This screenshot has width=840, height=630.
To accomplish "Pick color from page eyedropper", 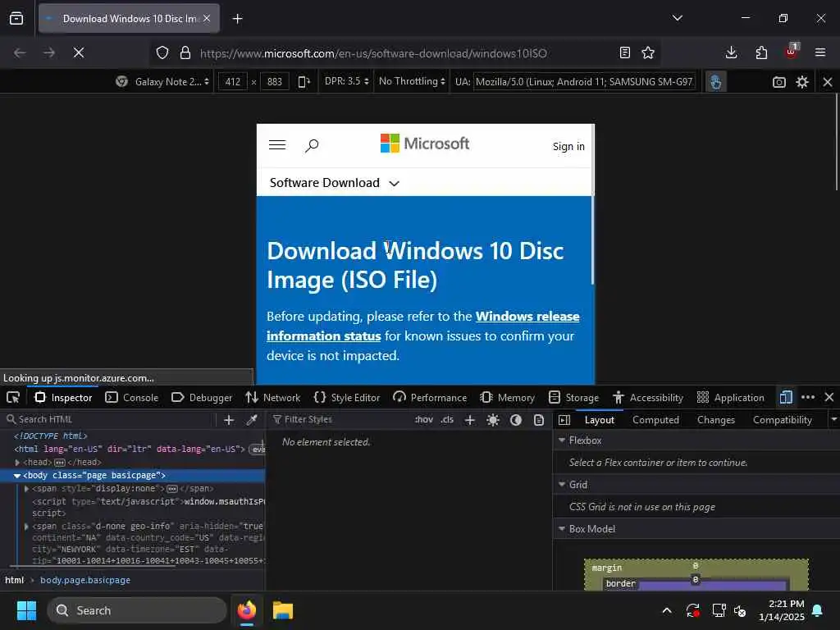I will (x=252, y=420).
